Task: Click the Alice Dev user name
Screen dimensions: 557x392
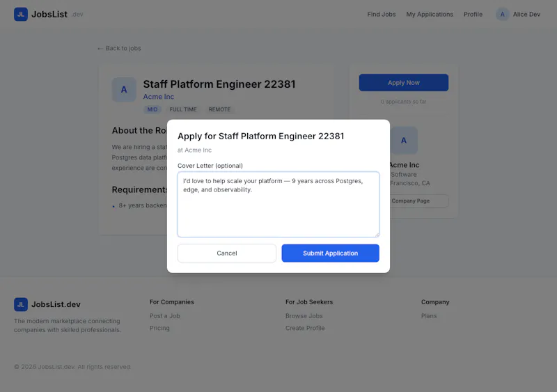Action: click(526, 14)
